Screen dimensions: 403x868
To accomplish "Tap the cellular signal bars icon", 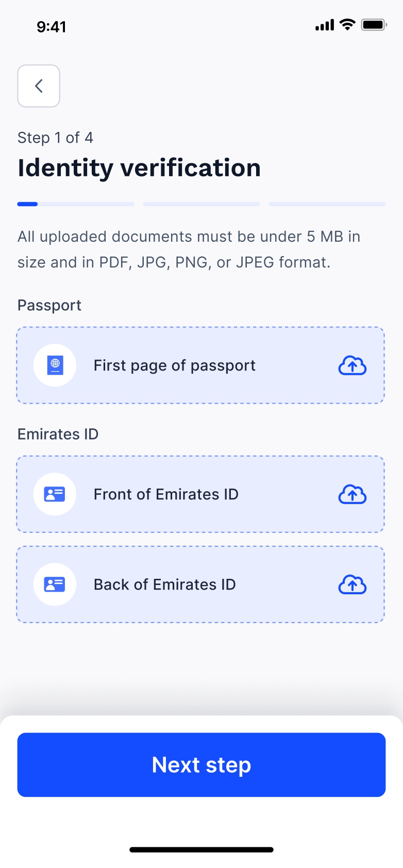I will pos(325,25).
